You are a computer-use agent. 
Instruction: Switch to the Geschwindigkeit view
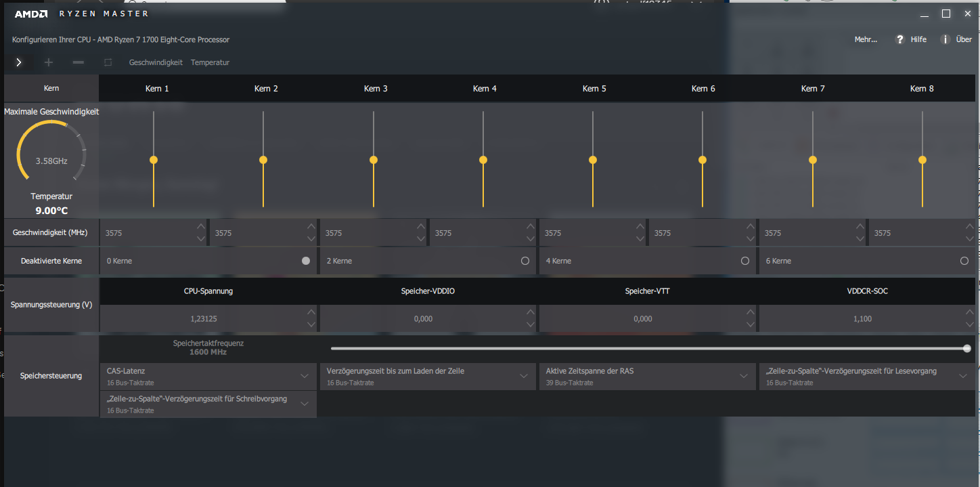pos(156,62)
